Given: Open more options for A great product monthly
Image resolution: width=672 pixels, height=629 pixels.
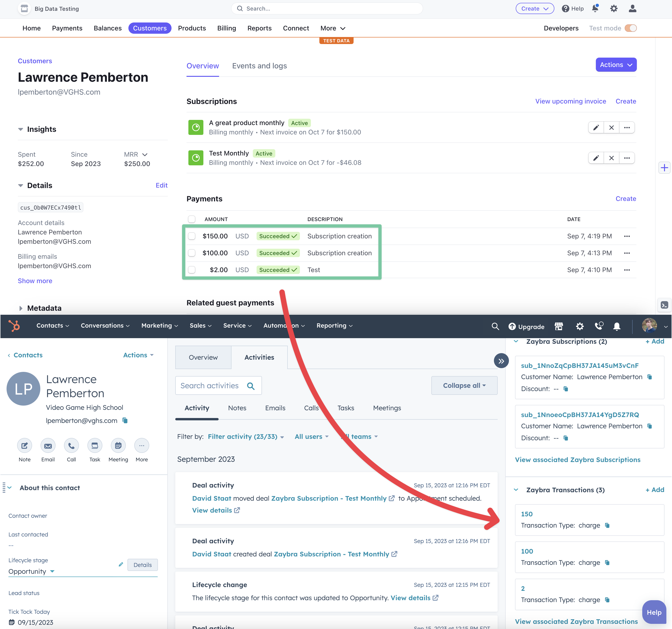Looking at the screenshot, I should click(x=627, y=127).
